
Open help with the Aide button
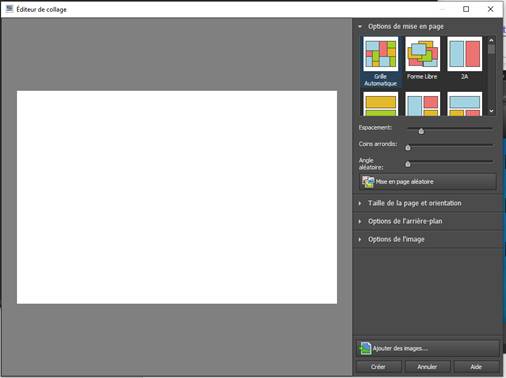point(476,367)
